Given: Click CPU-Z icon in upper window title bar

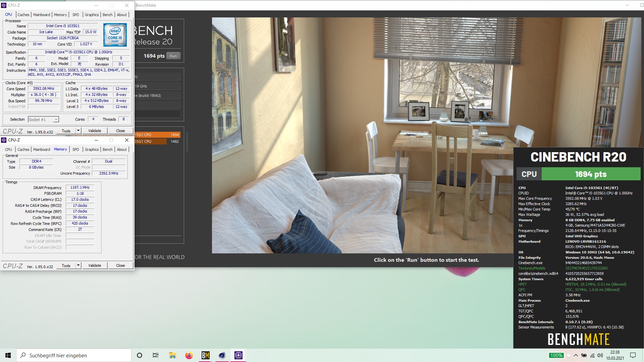Looking at the screenshot, I should (4, 5).
